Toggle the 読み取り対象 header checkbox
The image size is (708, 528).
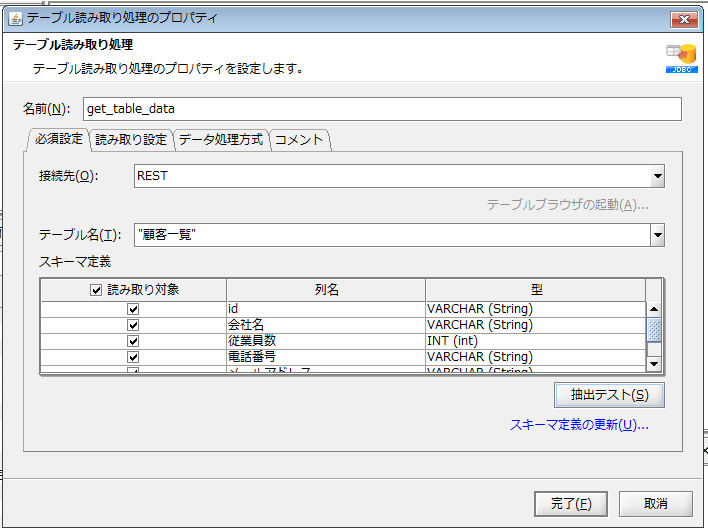(x=96, y=290)
